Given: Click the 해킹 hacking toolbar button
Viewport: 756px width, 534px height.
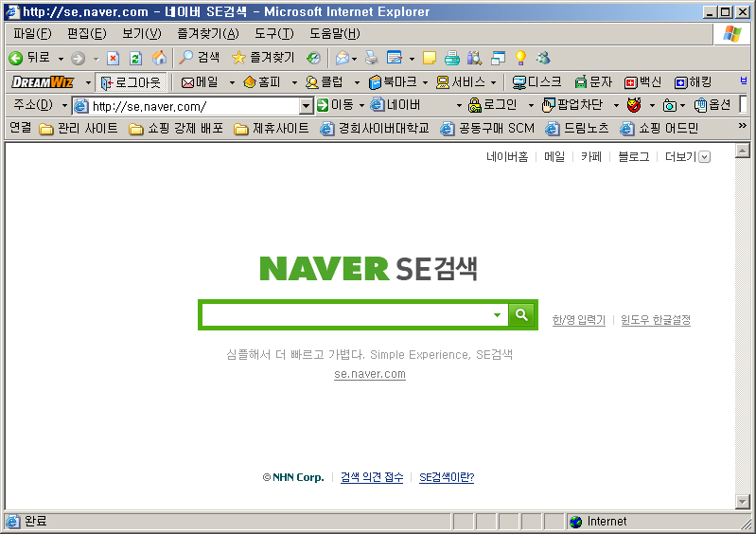Looking at the screenshot, I should 693,82.
